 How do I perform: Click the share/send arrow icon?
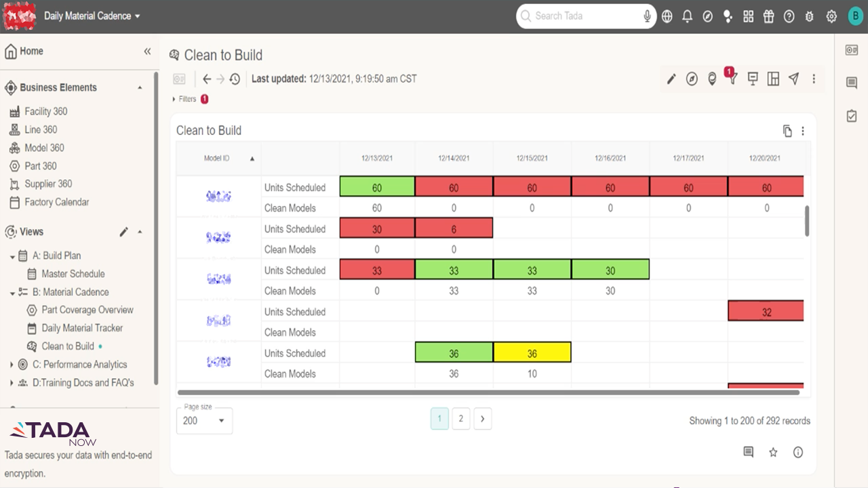point(793,79)
